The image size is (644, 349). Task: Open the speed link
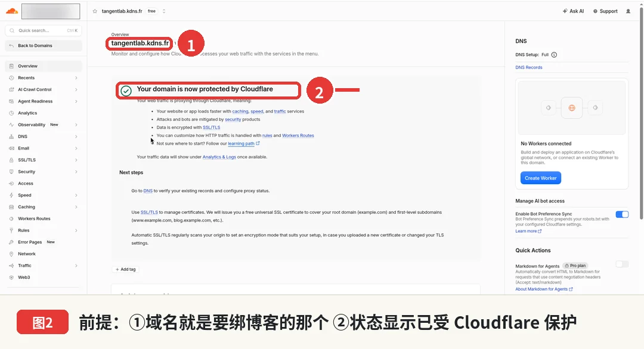(x=256, y=111)
